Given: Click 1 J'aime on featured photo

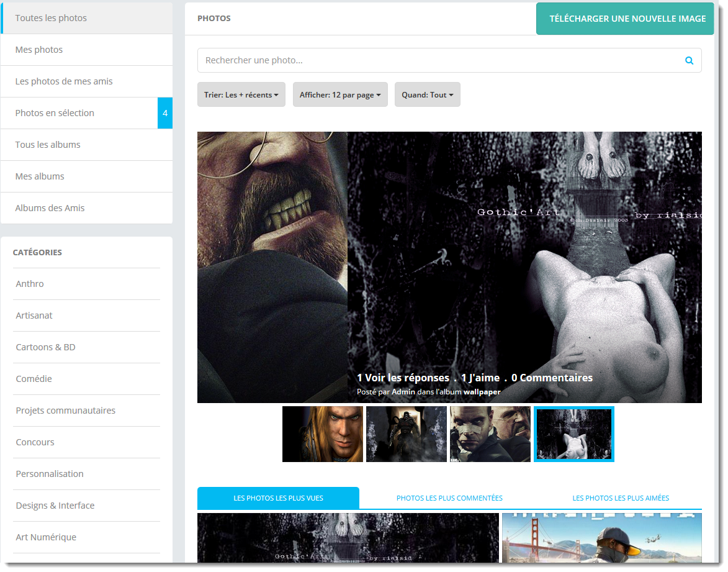Looking at the screenshot, I should 480,378.
